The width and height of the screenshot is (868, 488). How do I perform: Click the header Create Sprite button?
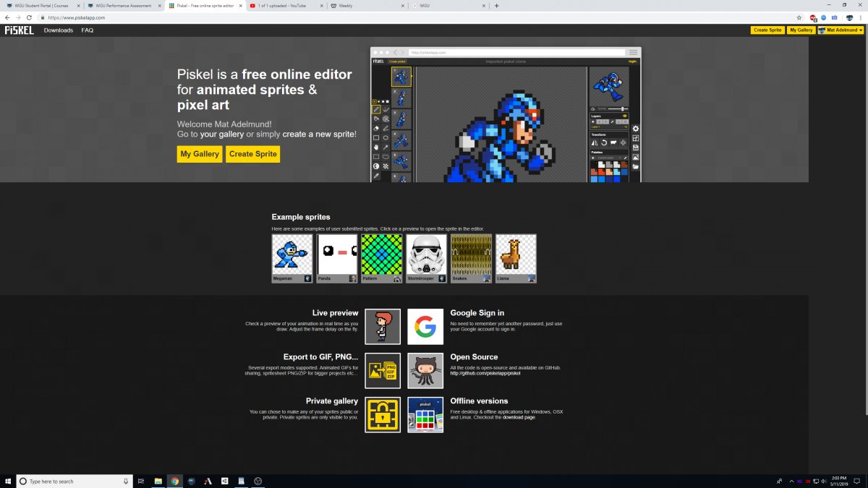pos(767,30)
